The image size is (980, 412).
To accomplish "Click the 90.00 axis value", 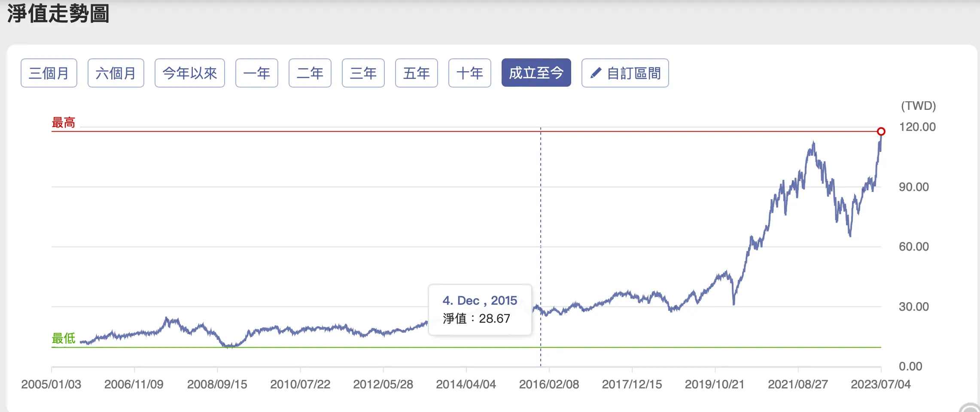I will [x=914, y=187].
